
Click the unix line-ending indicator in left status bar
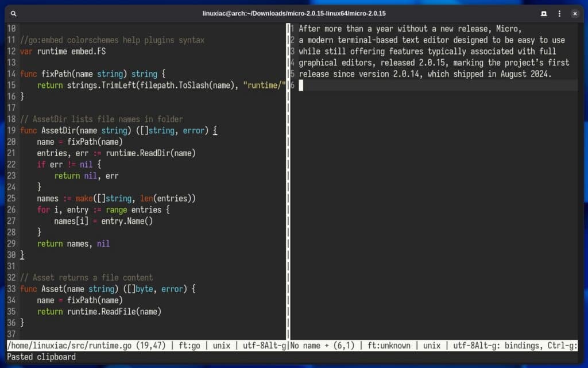point(220,346)
